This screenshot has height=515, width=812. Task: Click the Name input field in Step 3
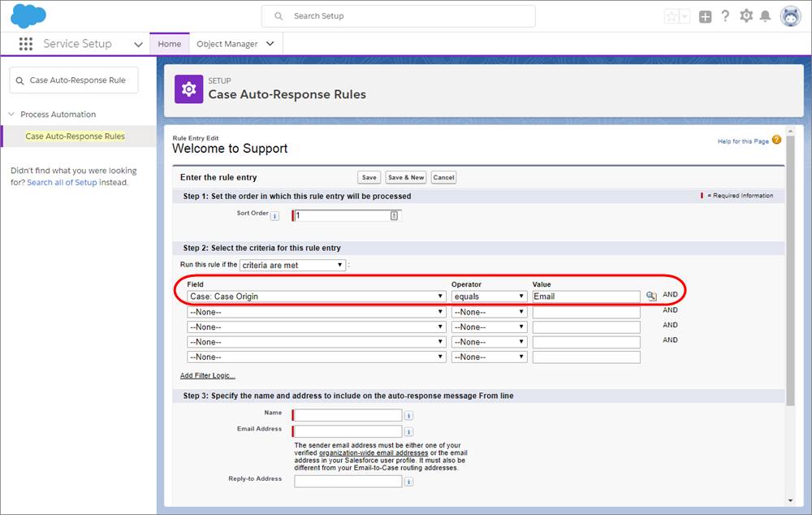click(x=348, y=415)
